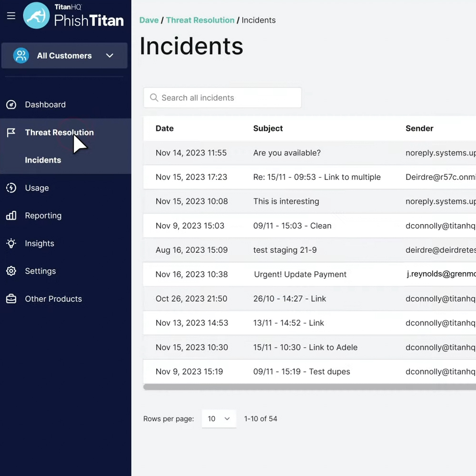
Task: Navigate to Dave via the breadcrumb link
Action: tap(149, 20)
